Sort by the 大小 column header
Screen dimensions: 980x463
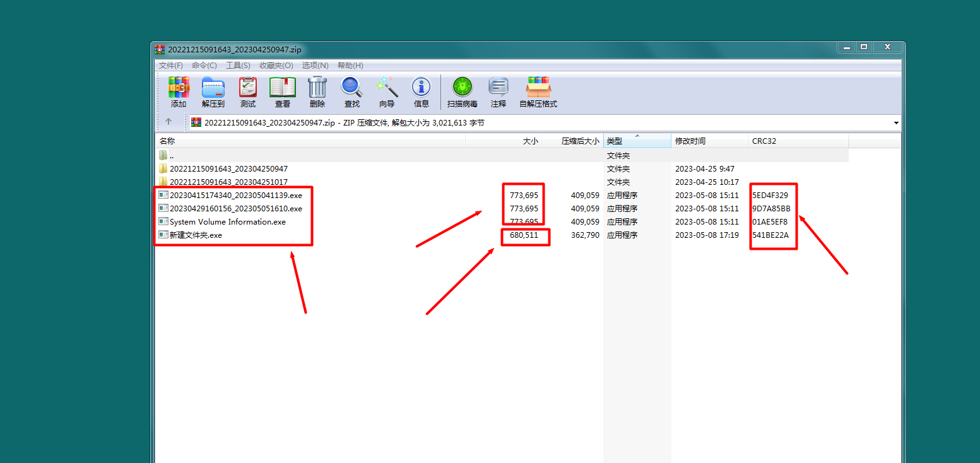504,141
